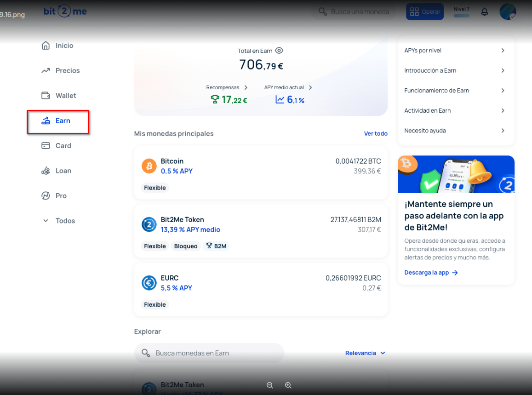Click Ver todo link
The image size is (532, 395).
coord(376,134)
